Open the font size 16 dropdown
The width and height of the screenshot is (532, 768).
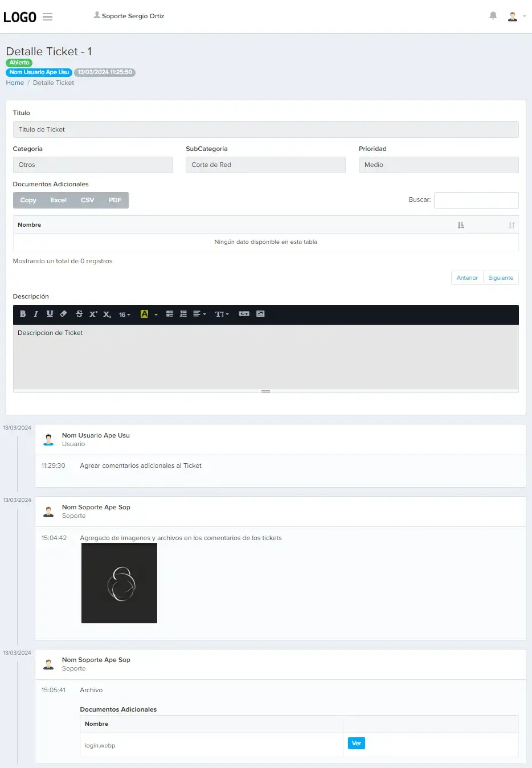pyautogui.click(x=124, y=314)
